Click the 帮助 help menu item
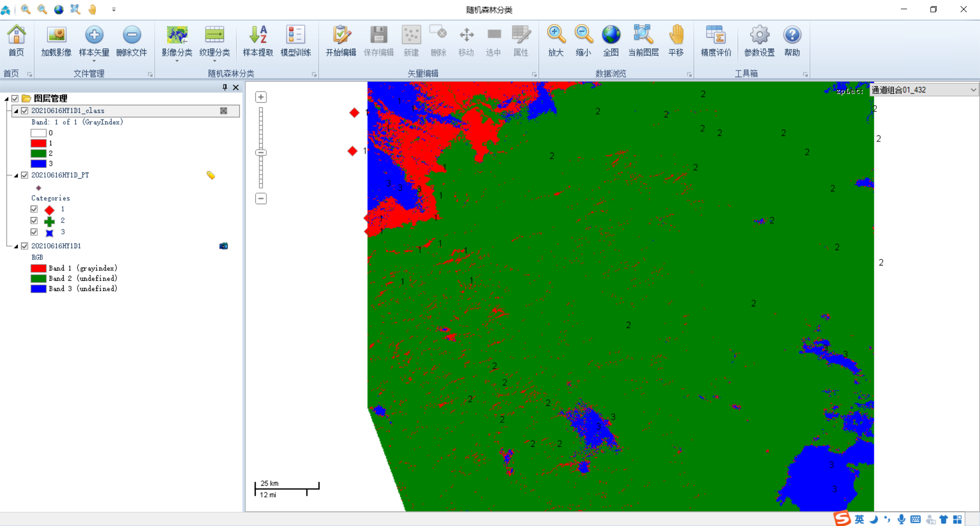Image resolution: width=980 pixels, height=526 pixels. 792,41
